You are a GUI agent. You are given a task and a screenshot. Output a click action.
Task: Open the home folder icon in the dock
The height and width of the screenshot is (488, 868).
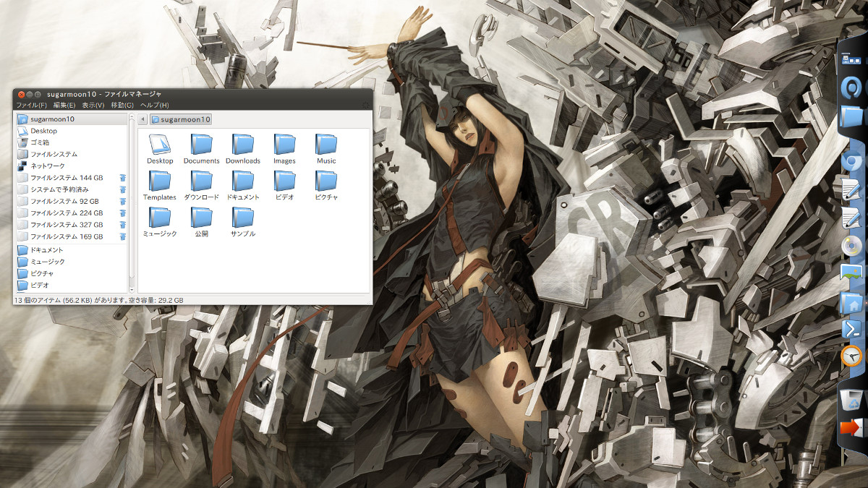pyautogui.click(x=852, y=302)
